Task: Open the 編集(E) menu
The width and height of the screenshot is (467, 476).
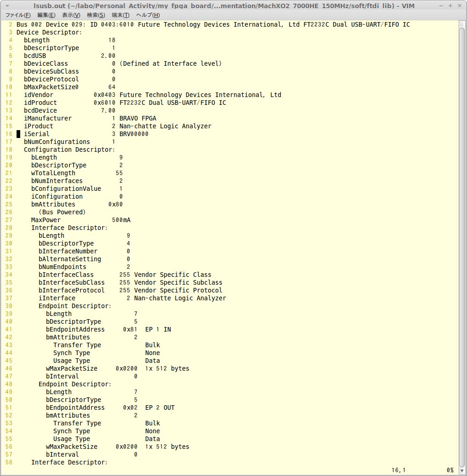Action: [46, 15]
